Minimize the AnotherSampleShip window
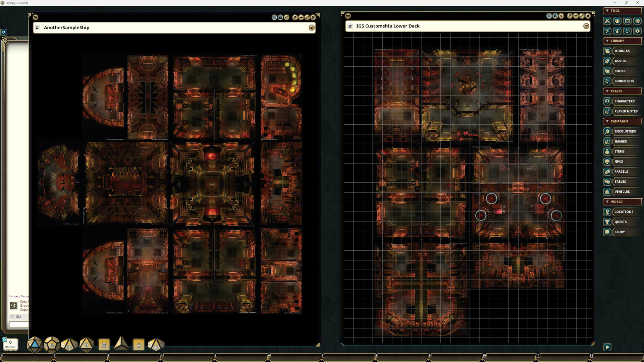The height and width of the screenshot is (362, 644). point(301,17)
